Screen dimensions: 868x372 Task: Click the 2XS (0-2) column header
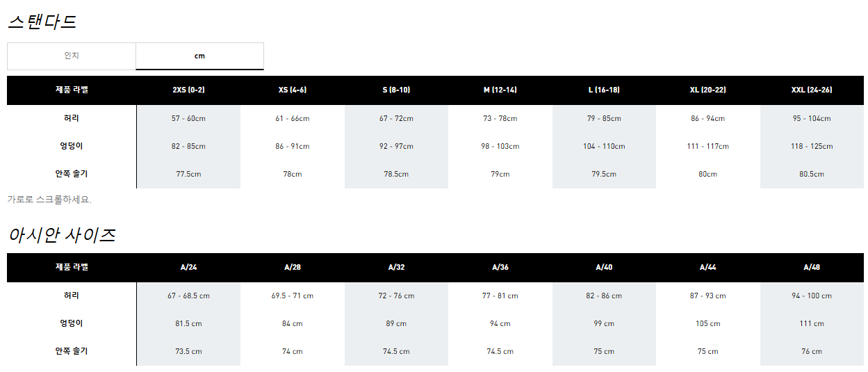pyautogui.click(x=188, y=90)
